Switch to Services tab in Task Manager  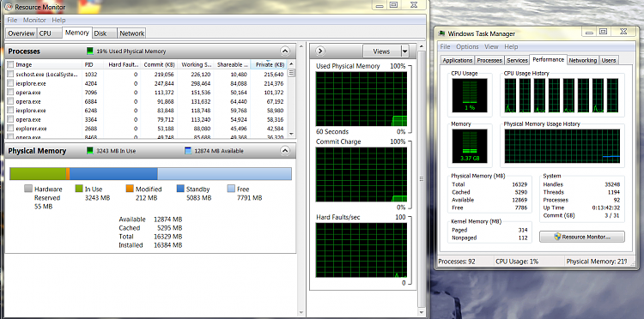517,60
